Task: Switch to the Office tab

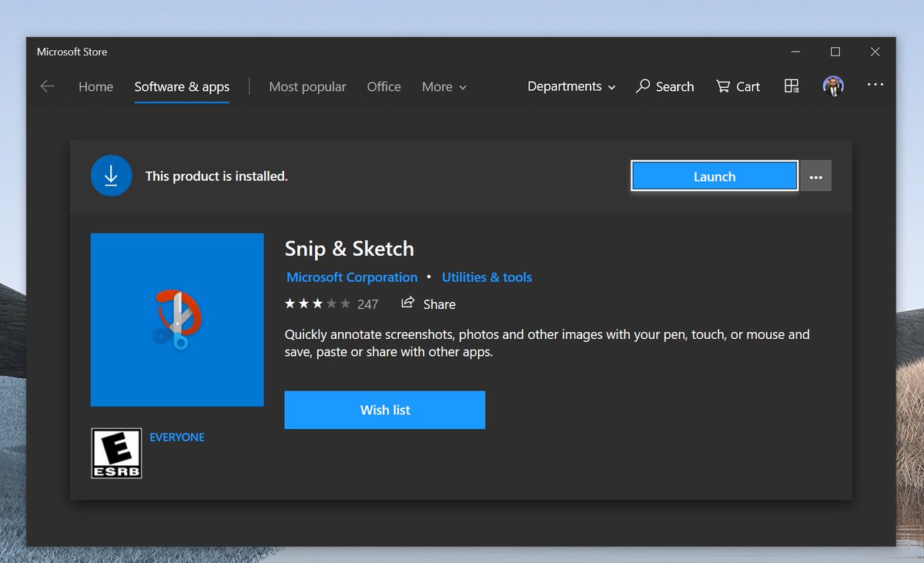Action: tap(383, 87)
